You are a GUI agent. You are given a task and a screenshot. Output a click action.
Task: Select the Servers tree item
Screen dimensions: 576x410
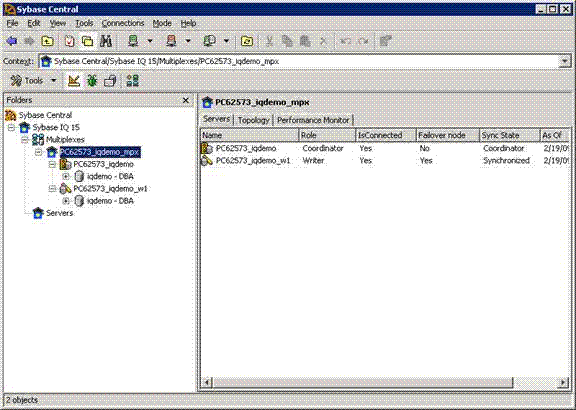[x=60, y=213]
